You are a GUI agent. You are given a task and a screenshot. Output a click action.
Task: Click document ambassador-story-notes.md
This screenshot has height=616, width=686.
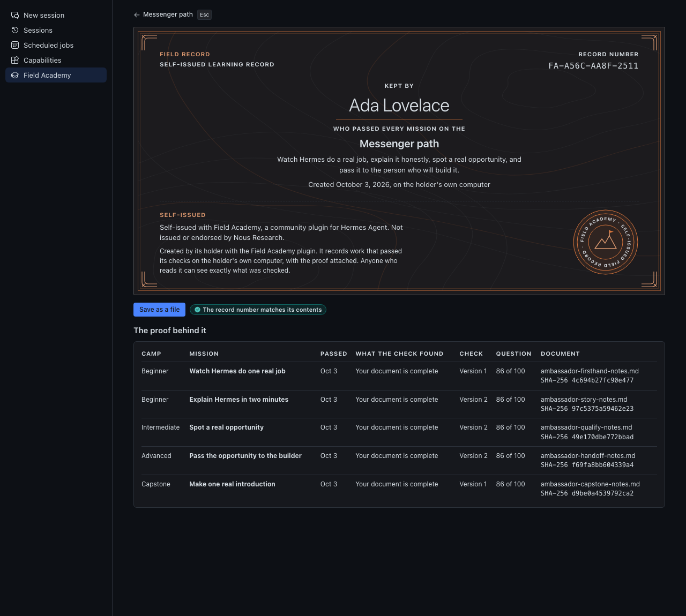coord(584,400)
